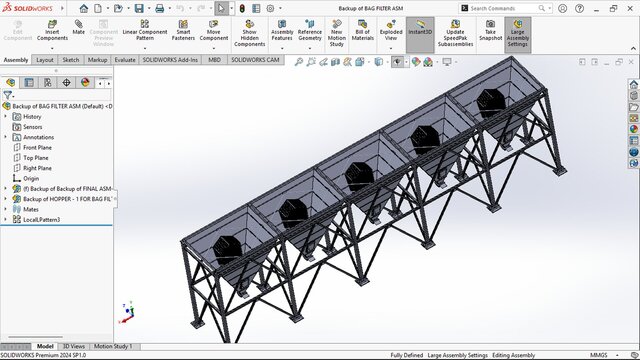Click Zoom to Fit in view toolbar
This screenshot has height=360, width=640.
[299, 62]
